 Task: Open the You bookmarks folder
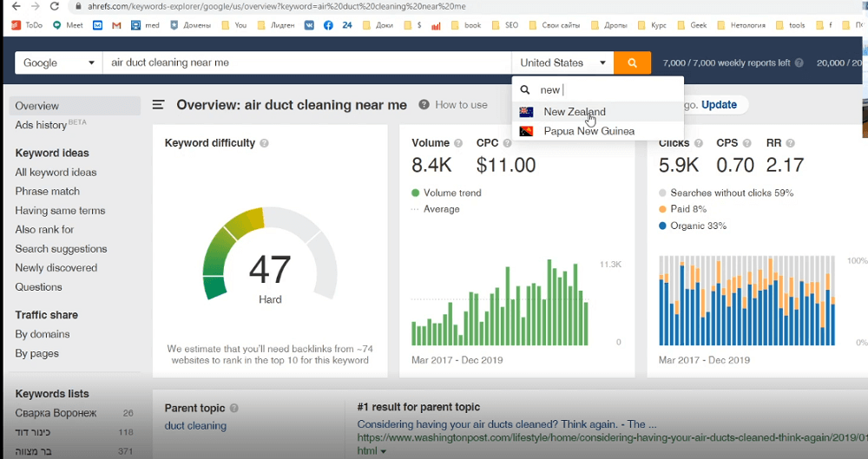tap(234, 25)
